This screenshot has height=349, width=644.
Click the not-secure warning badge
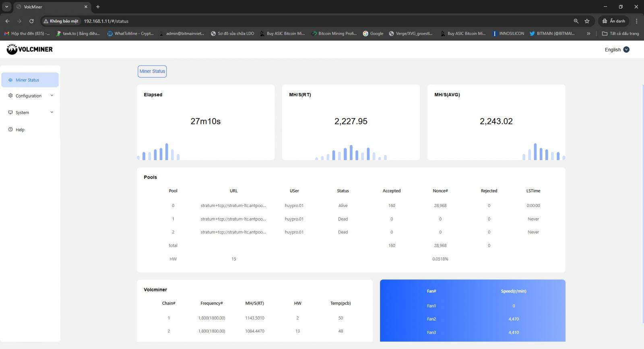point(61,21)
